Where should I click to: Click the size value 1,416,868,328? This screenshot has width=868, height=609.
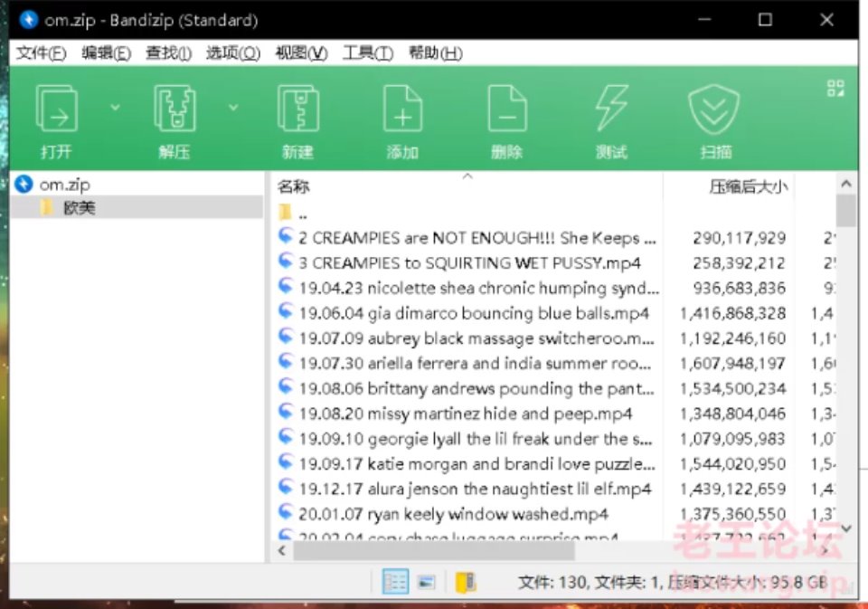[733, 314]
